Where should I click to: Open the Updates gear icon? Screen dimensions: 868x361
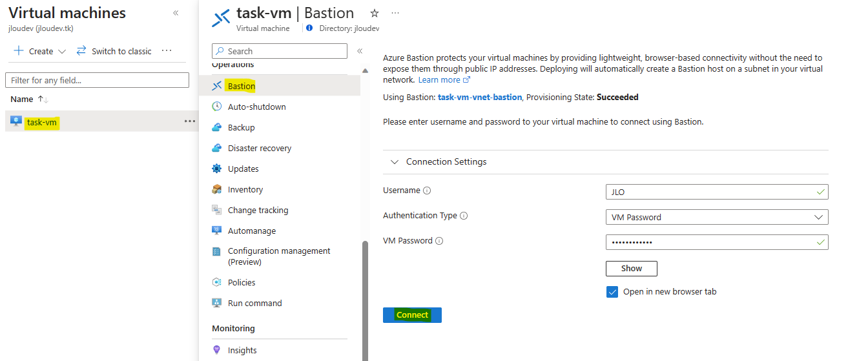[217, 169]
